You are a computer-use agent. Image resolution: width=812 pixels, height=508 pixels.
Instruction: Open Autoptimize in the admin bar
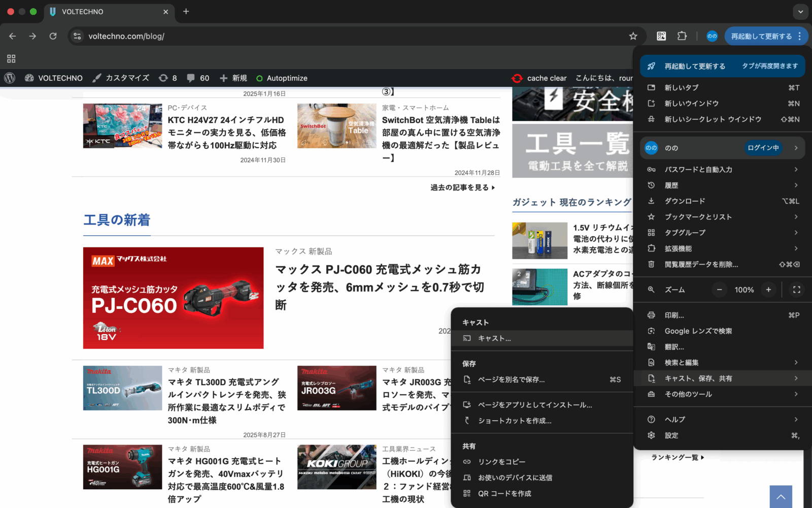pos(282,78)
